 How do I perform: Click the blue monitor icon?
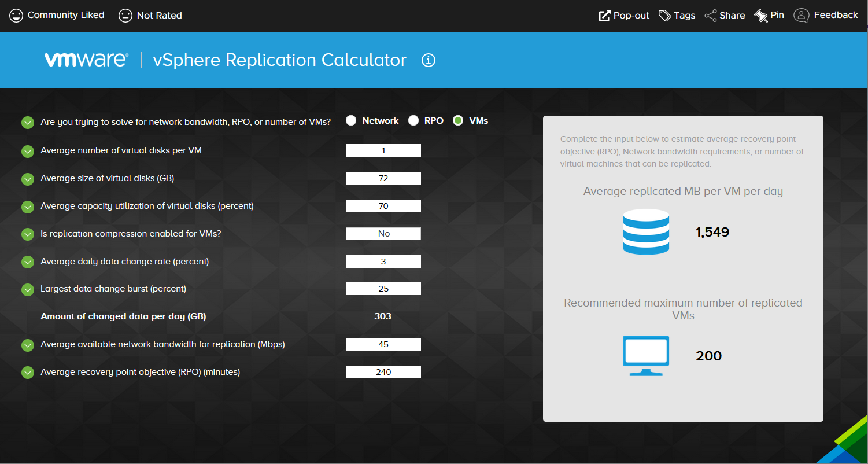coord(646,356)
